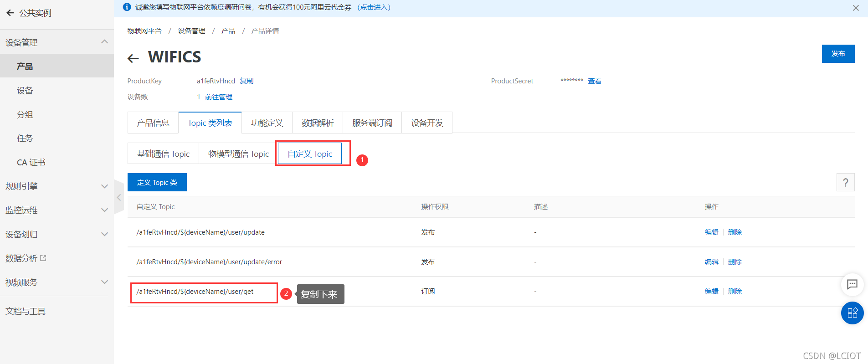Edit the /user/update/error topic row
The width and height of the screenshot is (868, 364).
[711, 261]
